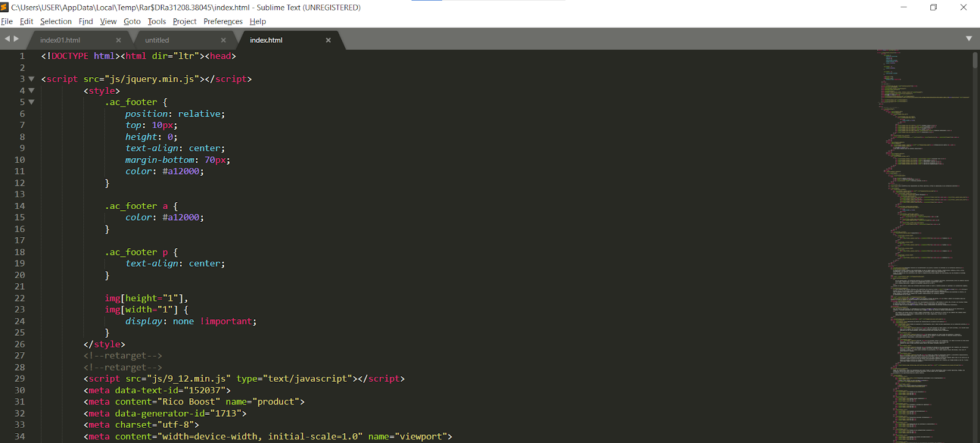Click retarget comment on line 27
Screen dimensions: 980x443
pyautogui.click(x=123, y=355)
